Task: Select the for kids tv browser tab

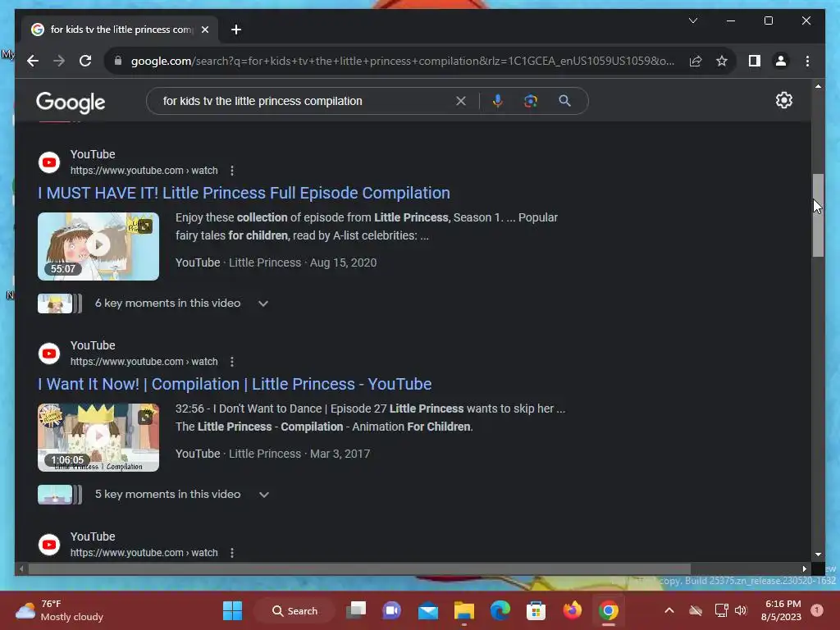Action: pos(120,30)
